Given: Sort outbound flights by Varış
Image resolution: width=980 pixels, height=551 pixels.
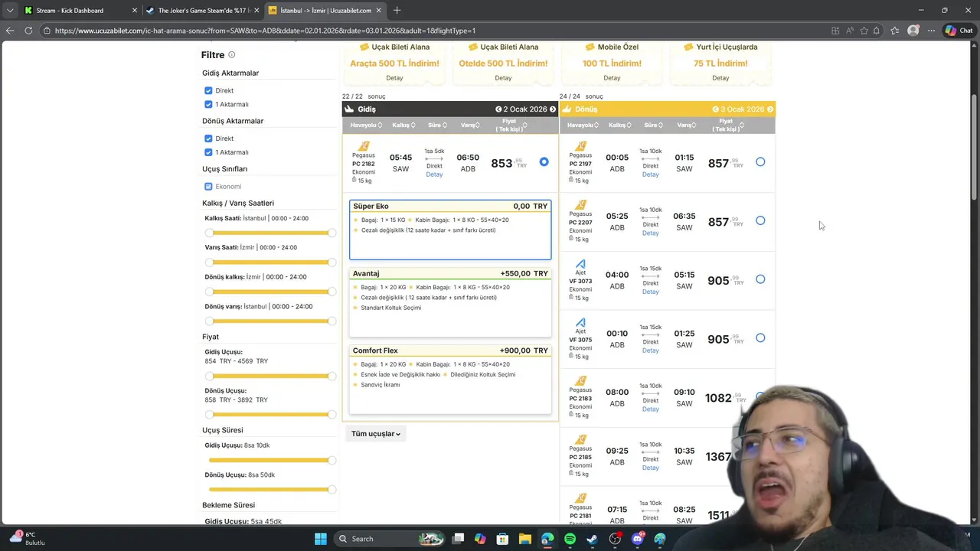Looking at the screenshot, I should point(470,125).
